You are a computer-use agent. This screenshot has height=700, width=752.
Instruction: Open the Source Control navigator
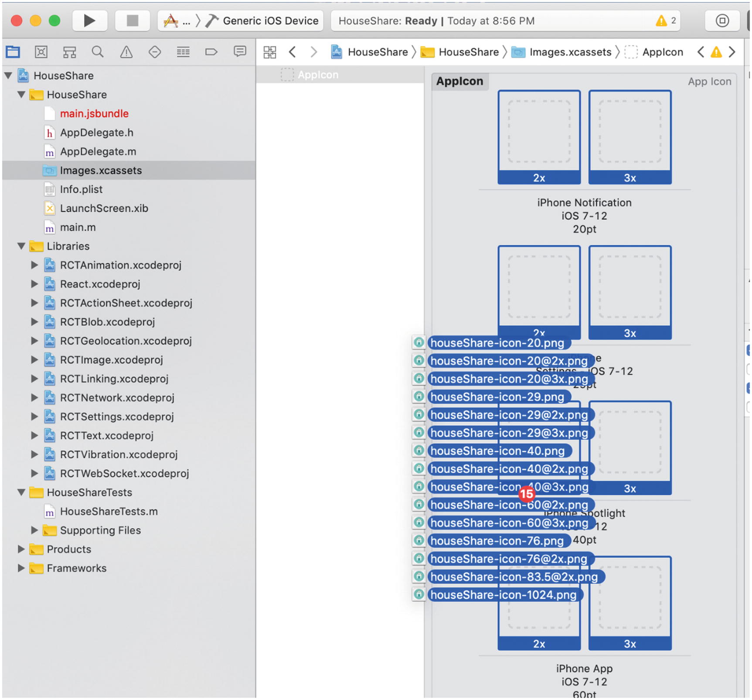point(41,52)
